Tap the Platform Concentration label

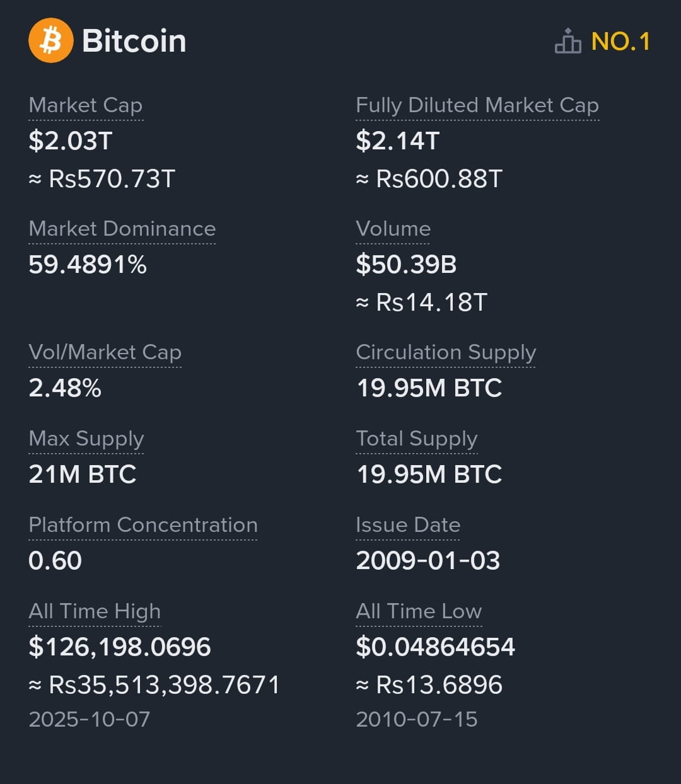143,524
